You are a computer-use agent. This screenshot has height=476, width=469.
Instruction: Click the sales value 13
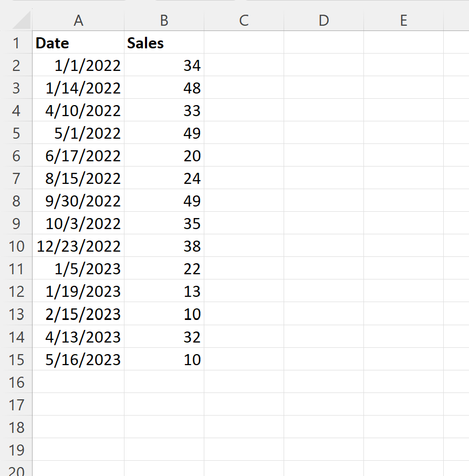click(x=163, y=292)
